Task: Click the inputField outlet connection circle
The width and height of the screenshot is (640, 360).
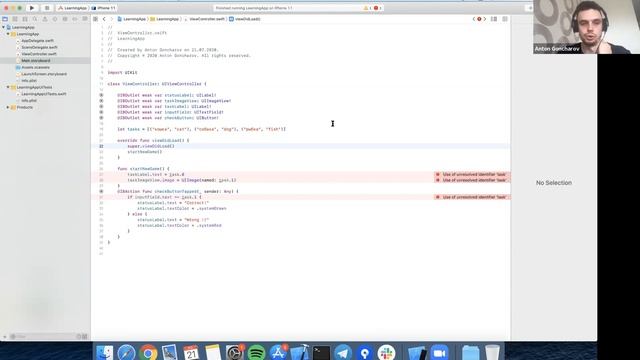Action: [101, 112]
